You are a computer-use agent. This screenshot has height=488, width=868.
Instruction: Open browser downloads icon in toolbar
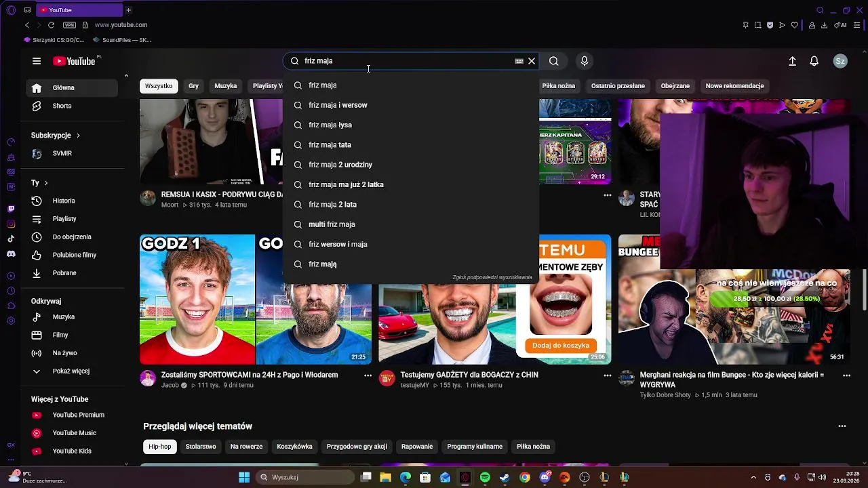coord(824,25)
